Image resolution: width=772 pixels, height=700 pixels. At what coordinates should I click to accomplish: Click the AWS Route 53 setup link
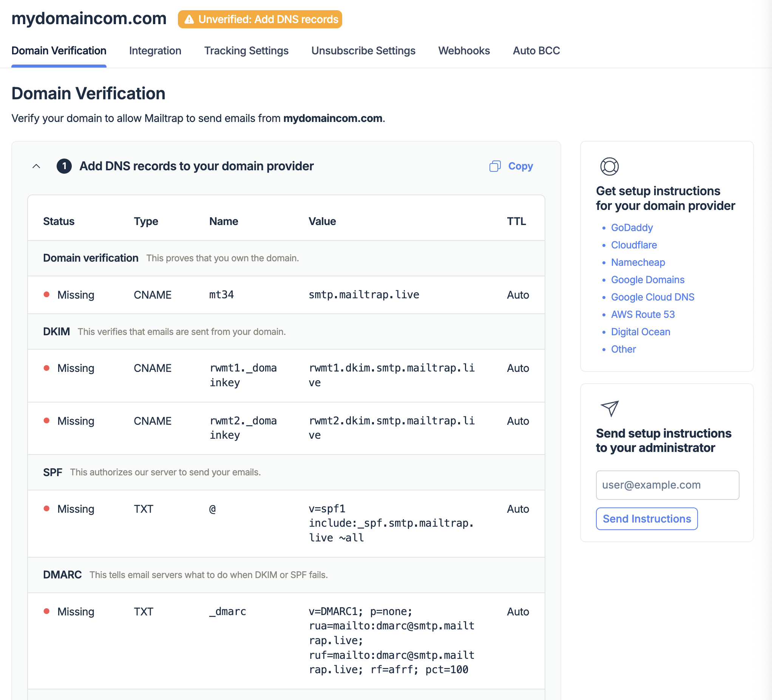pos(643,314)
